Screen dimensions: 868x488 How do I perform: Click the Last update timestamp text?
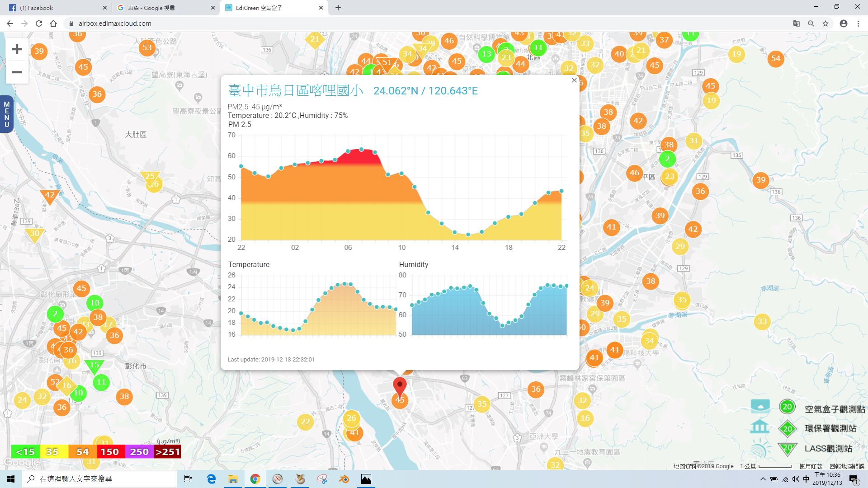[271, 360]
